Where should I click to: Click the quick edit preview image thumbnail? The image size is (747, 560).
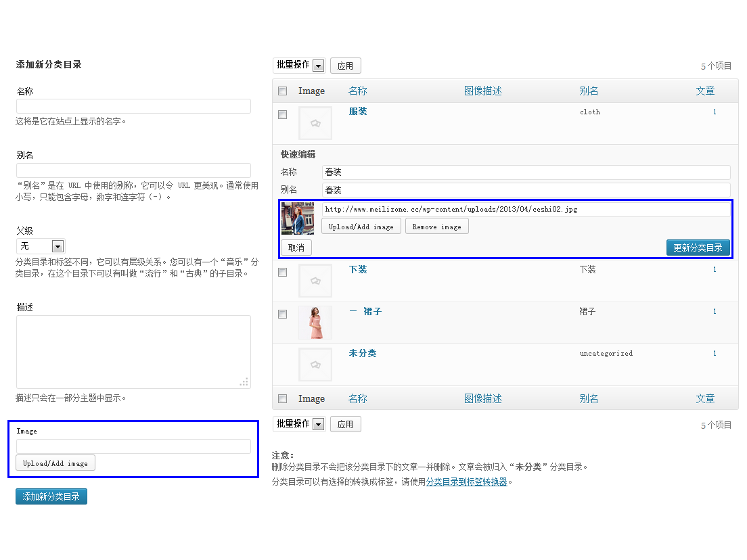tap(297, 218)
